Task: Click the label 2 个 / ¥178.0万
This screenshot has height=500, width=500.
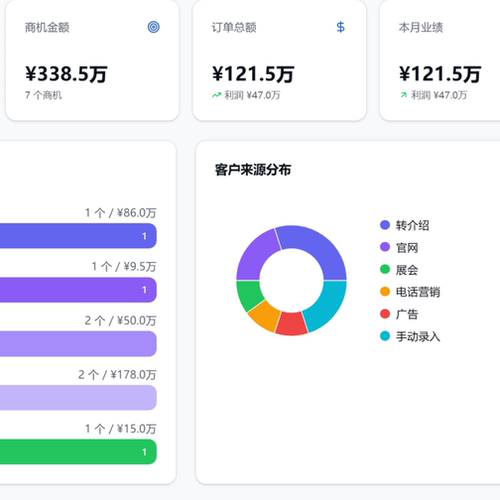Action: [117, 375]
